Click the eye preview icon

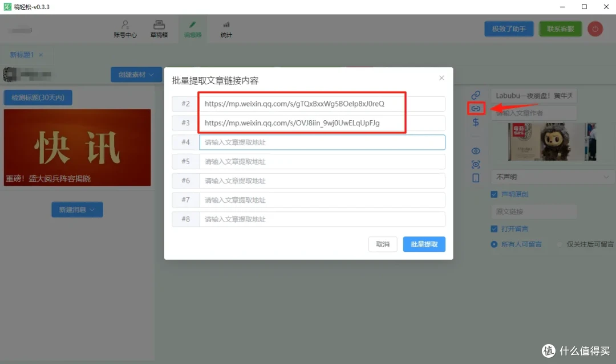pos(476,151)
